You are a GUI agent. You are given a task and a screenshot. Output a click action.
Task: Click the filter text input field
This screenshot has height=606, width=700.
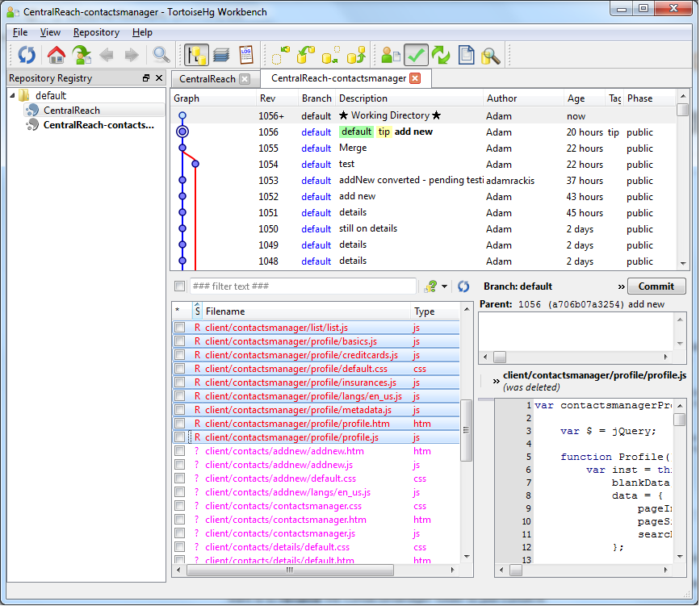(303, 286)
